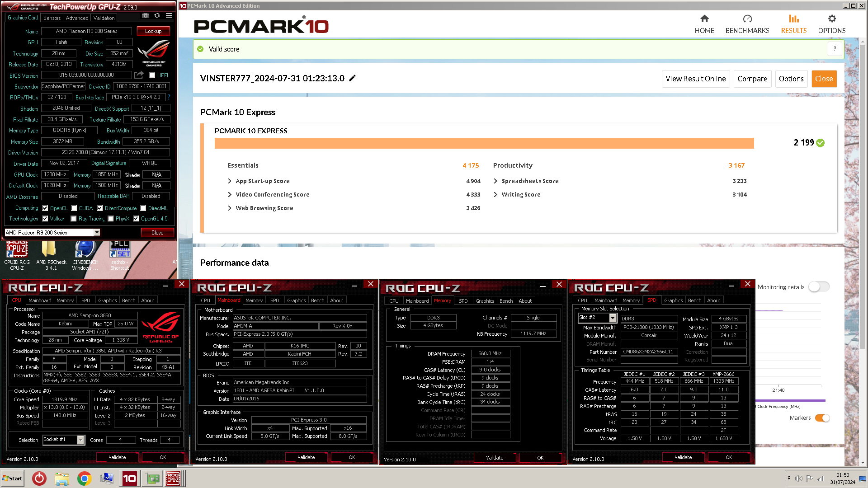Click the Part Number field CMD8GX3M2A2666C11
Image resolution: width=868 pixels, height=488 pixels.
649,352
